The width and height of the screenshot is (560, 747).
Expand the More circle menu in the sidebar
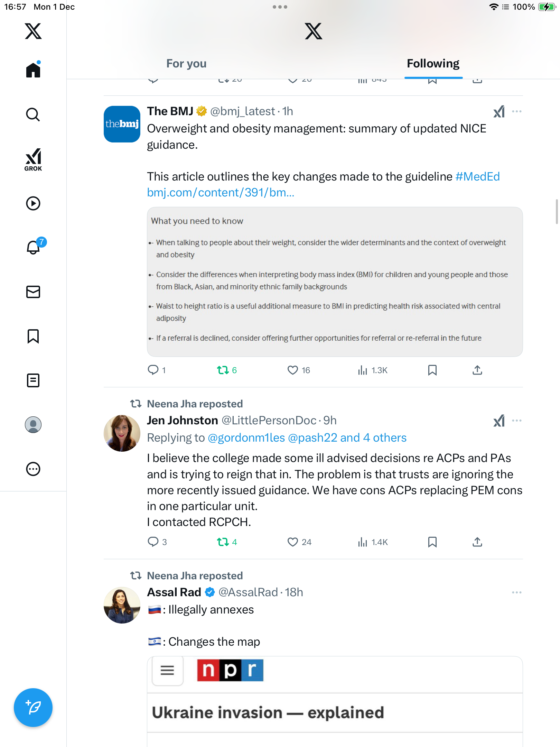pos(33,469)
